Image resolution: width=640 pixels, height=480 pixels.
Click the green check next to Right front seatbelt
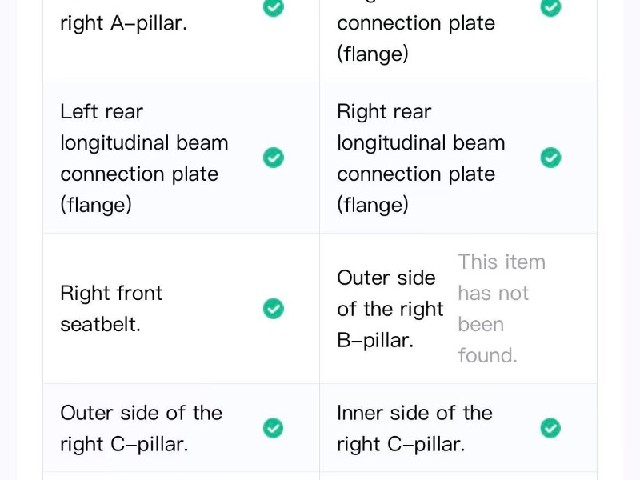pos(273,308)
